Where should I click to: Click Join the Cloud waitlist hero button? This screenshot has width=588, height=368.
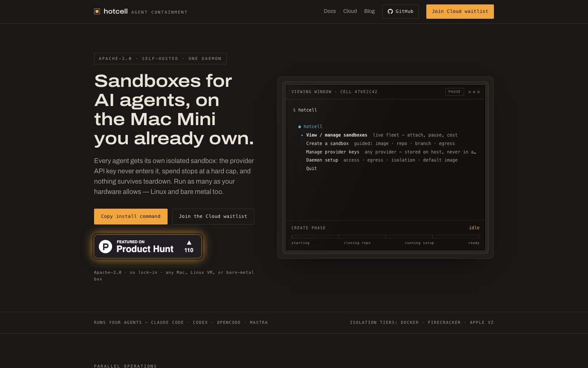click(x=213, y=216)
